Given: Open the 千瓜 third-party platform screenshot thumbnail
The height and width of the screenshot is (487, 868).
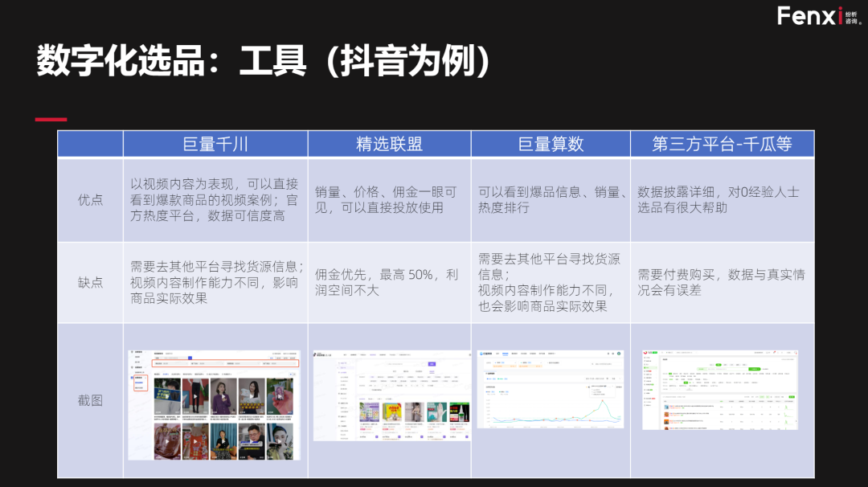Looking at the screenshot, I should 720,390.
